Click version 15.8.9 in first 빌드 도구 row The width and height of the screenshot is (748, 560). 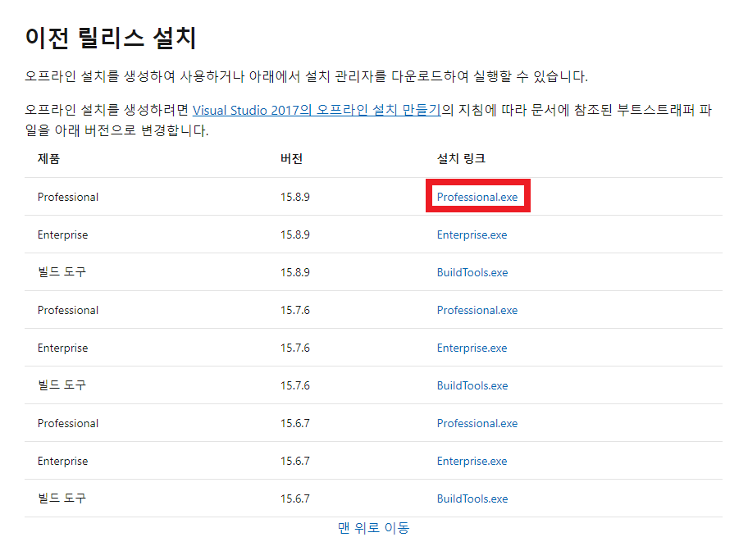[x=294, y=272]
